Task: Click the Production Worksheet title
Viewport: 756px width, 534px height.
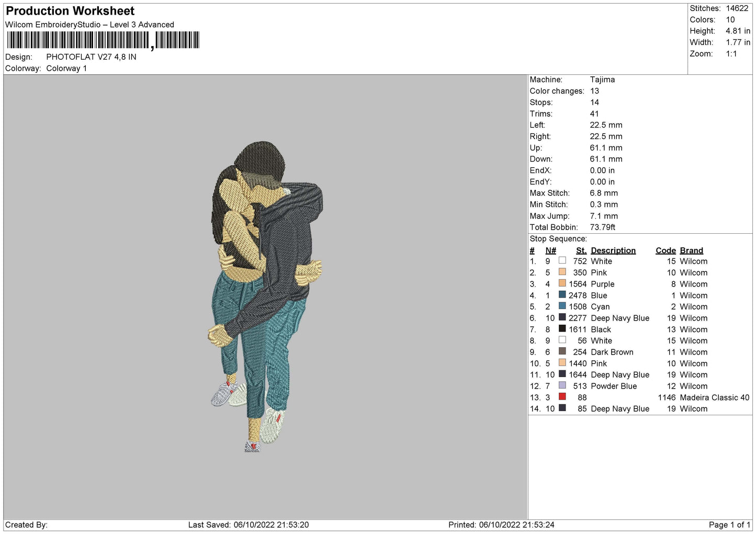Action: 70,11
